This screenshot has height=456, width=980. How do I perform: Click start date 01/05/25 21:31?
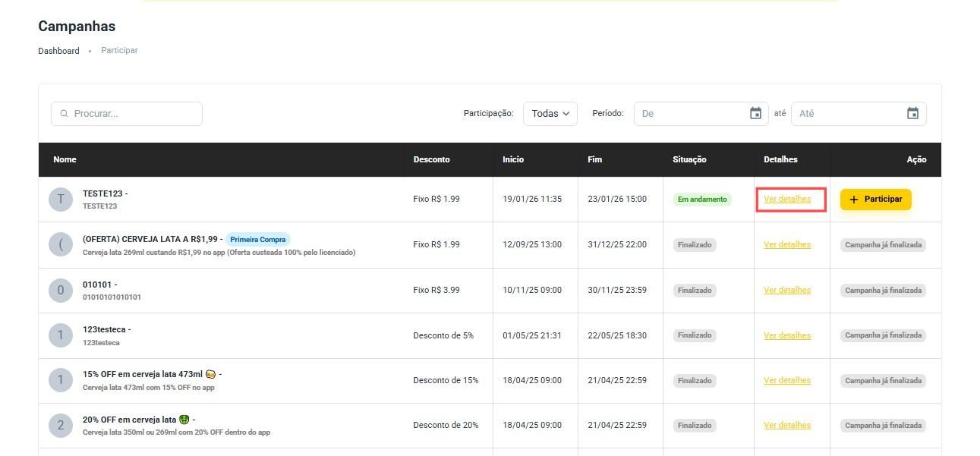click(532, 335)
